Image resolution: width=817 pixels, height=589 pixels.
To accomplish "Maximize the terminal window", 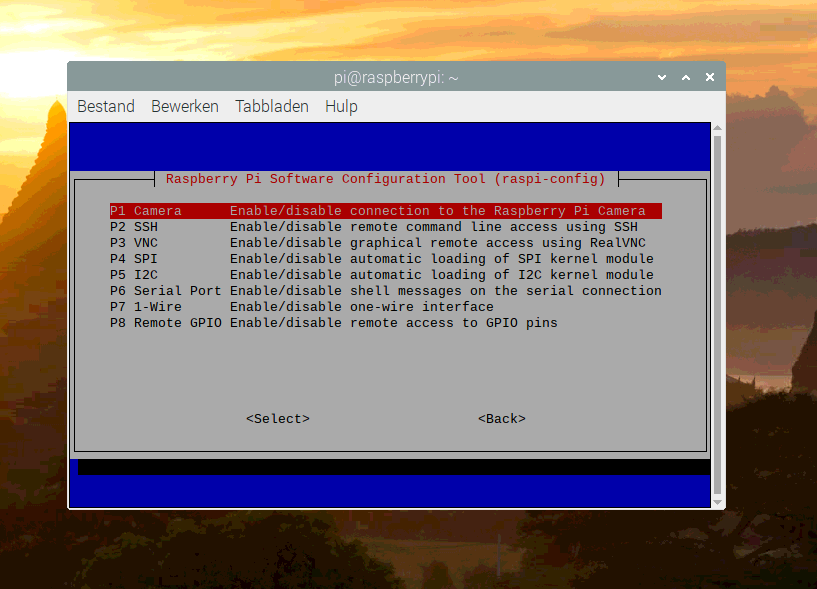I will tap(686, 77).
